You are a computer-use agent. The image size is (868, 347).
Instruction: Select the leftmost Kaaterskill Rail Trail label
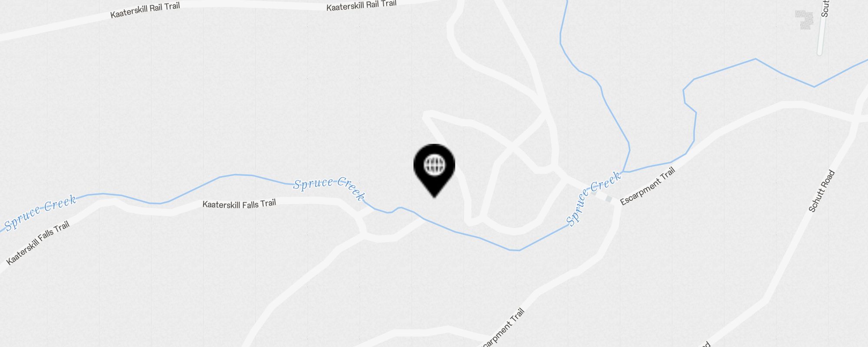145,10
